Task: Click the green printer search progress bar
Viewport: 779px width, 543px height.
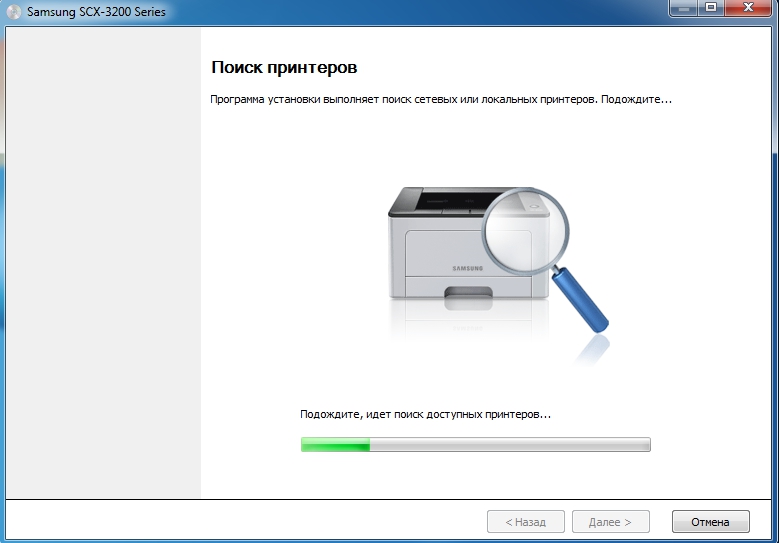Action: click(475, 444)
